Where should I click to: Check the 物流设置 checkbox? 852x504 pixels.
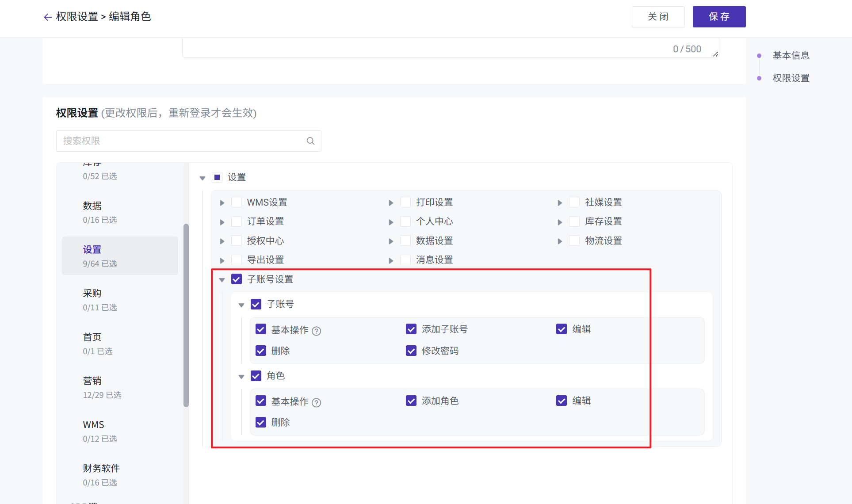tap(574, 241)
